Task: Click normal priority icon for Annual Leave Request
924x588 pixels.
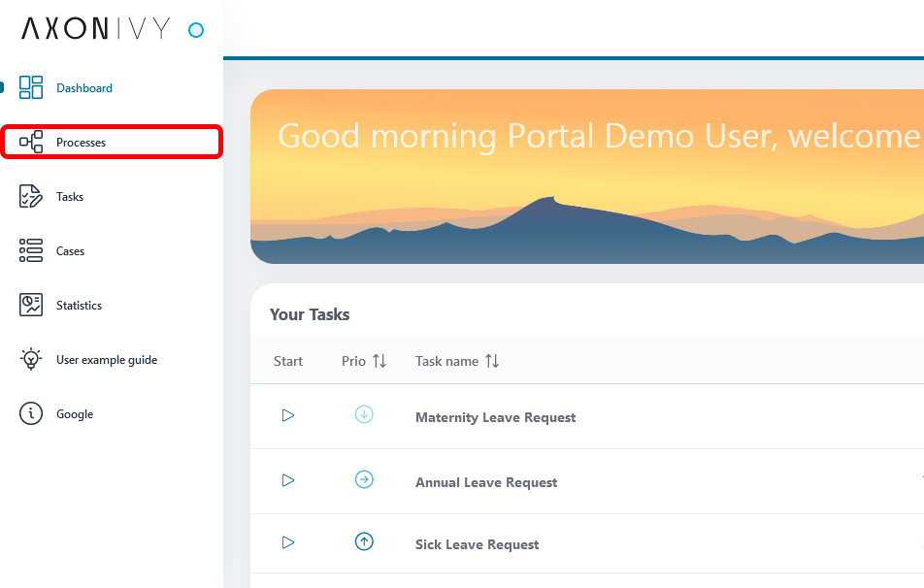Action: pos(364,479)
